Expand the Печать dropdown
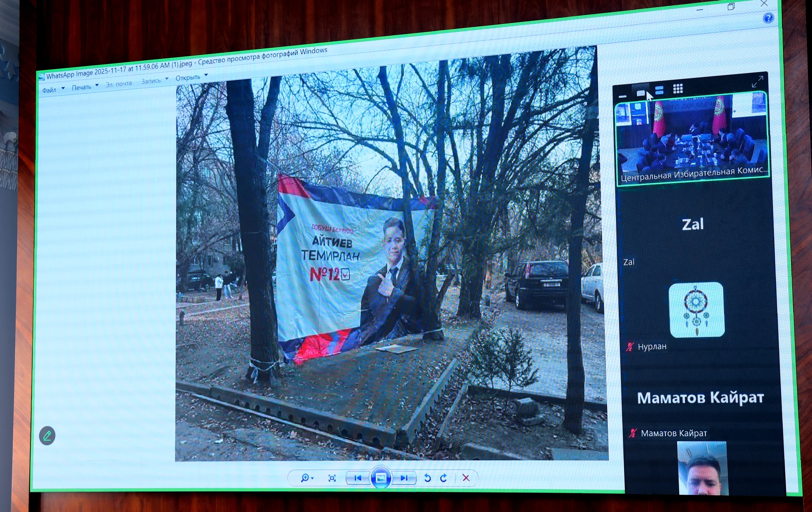 tap(97, 85)
